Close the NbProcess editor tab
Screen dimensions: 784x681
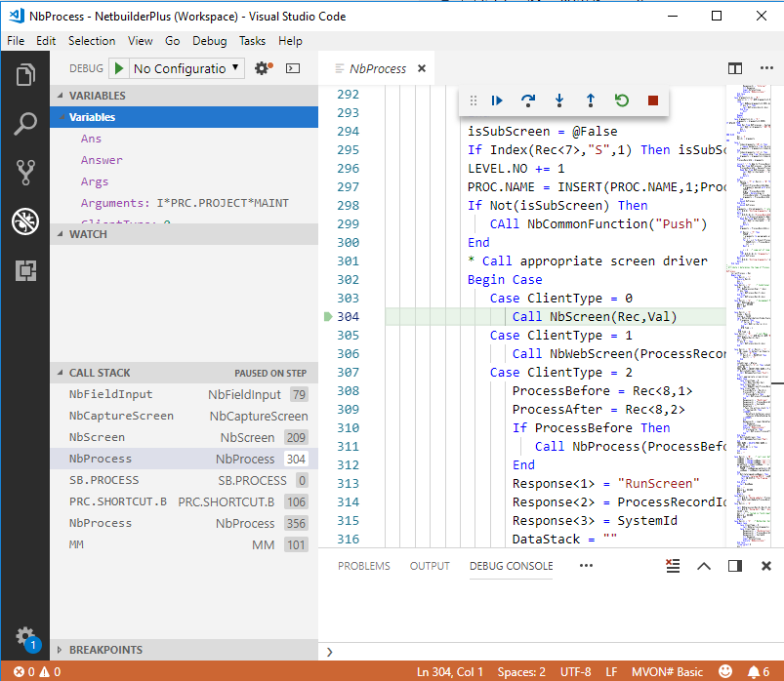coord(422,68)
